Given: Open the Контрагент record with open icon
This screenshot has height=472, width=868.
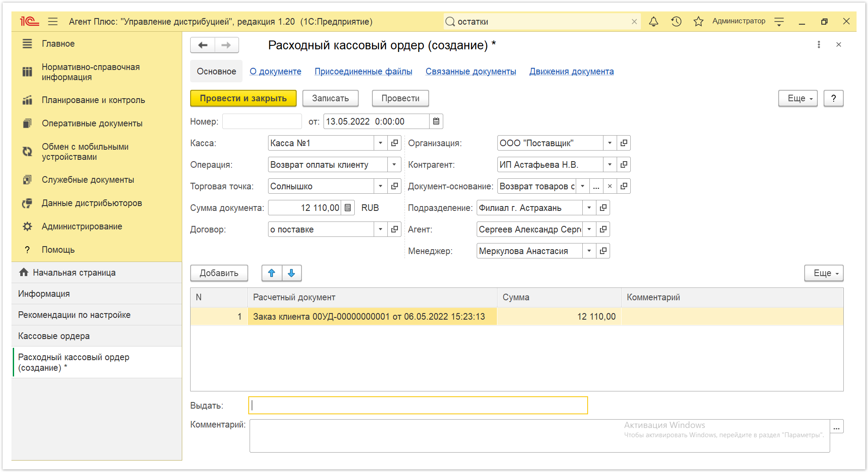Looking at the screenshot, I should 624,165.
